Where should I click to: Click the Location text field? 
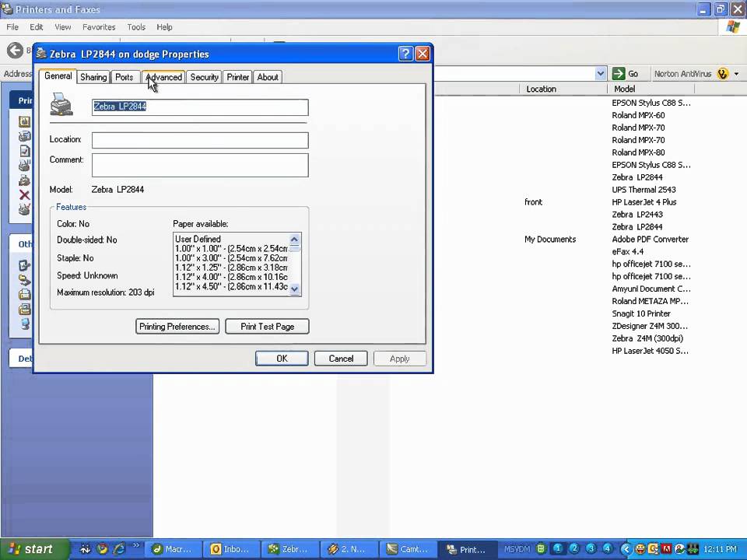coord(200,141)
